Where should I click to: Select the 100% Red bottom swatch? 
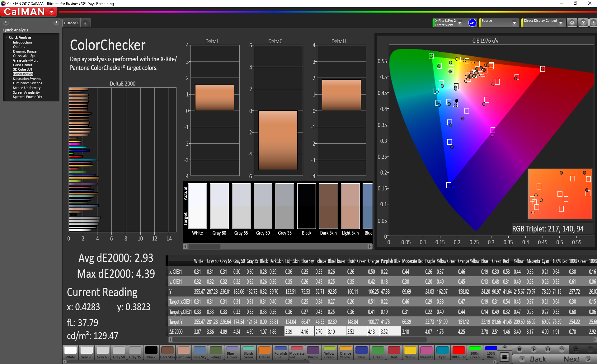pos(459,352)
